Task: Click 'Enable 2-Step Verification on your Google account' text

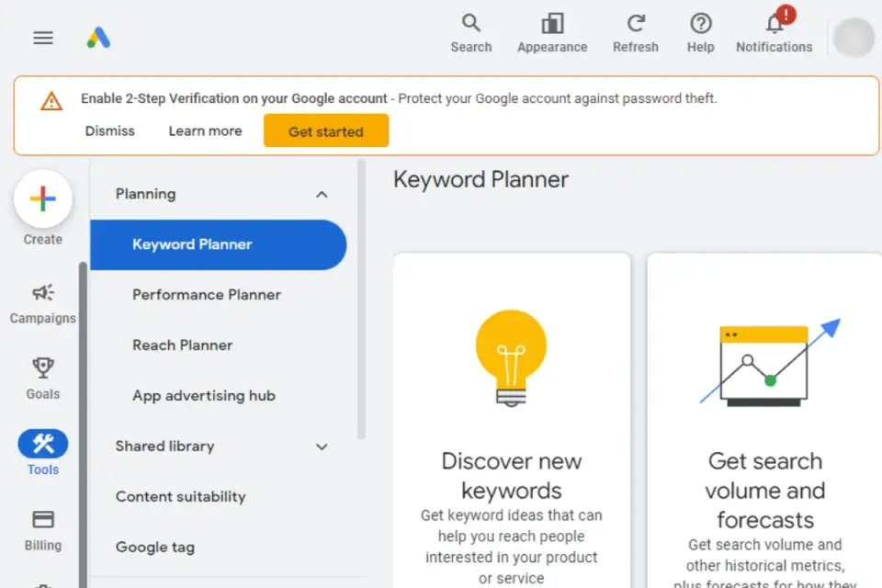Action: click(234, 98)
